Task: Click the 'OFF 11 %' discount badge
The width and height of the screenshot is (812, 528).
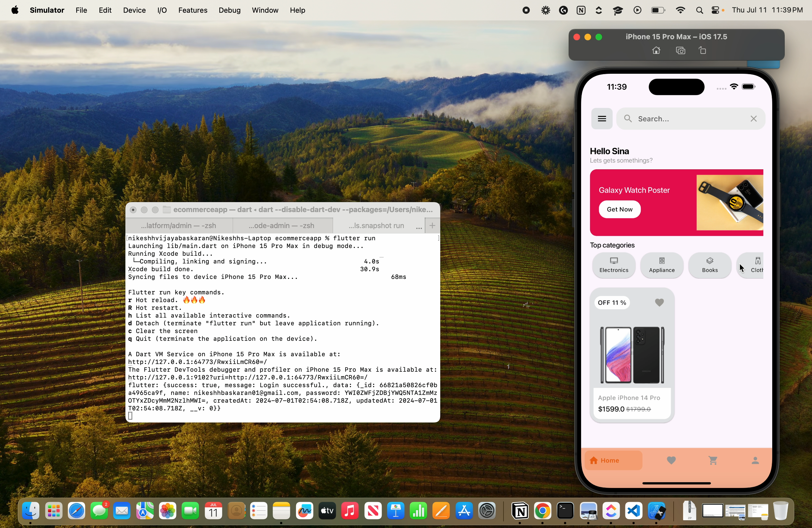Action: click(x=612, y=303)
